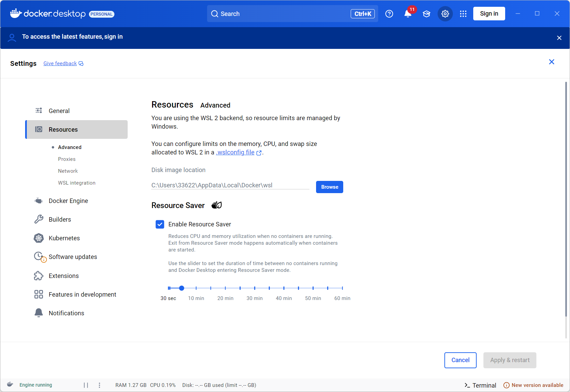The height and width of the screenshot is (392, 570).
Task: Select Advanced under Resources
Action: click(70, 147)
